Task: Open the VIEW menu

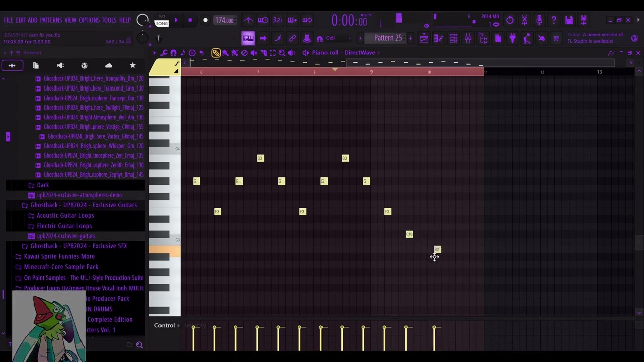Action: pyautogui.click(x=70, y=20)
